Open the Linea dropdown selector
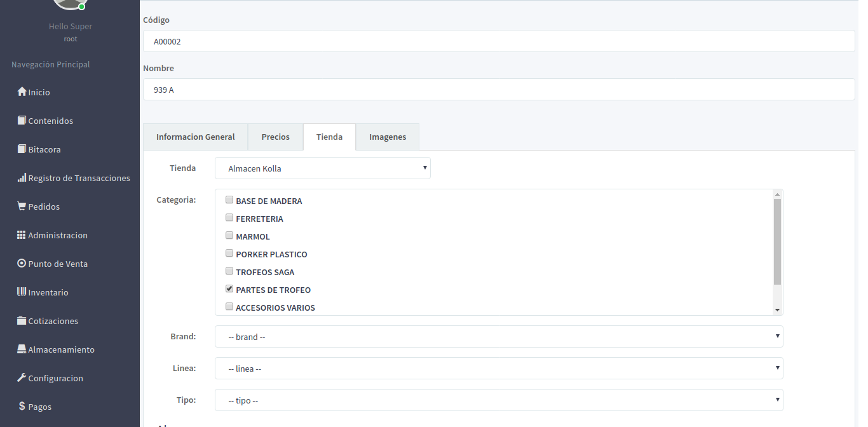 pos(499,369)
